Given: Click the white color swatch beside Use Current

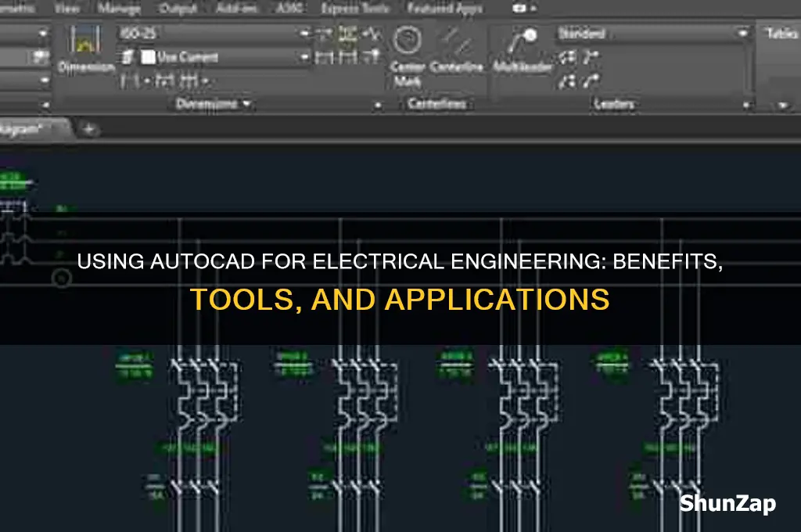Looking at the screenshot, I should click(x=148, y=57).
